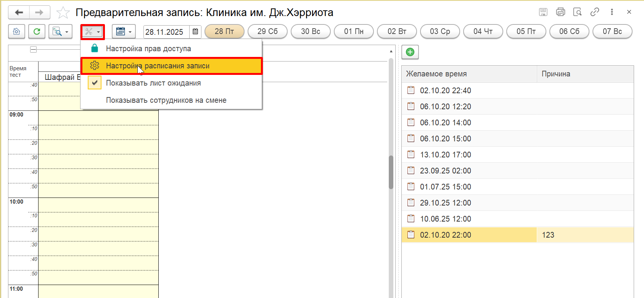644x298 pixels.
Task: Choose Настройка расписания записи from the menu
Action: coord(158,66)
